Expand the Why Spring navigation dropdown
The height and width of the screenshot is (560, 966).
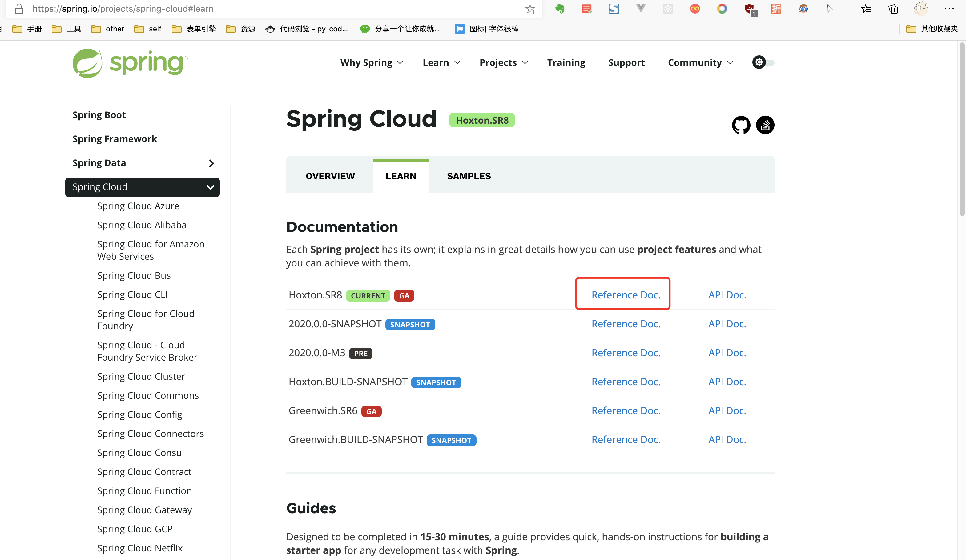point(371,62)
